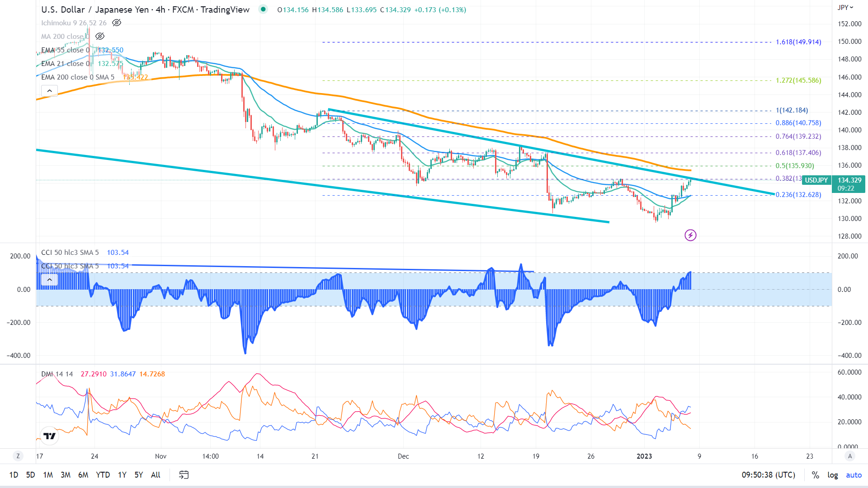Click the TradingView logo icon
This screenshot has height=488, width=868.
tap(49, 436)
